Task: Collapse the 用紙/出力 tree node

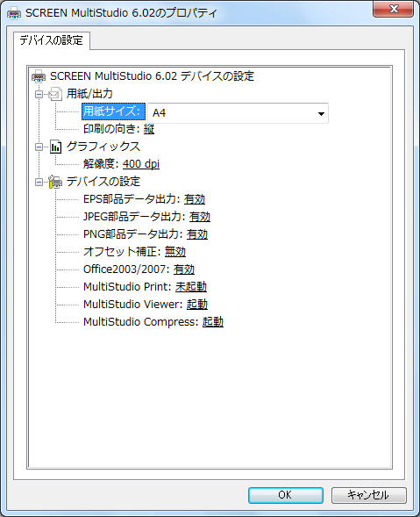Action: pyautogui.click(x=39, y=95)
